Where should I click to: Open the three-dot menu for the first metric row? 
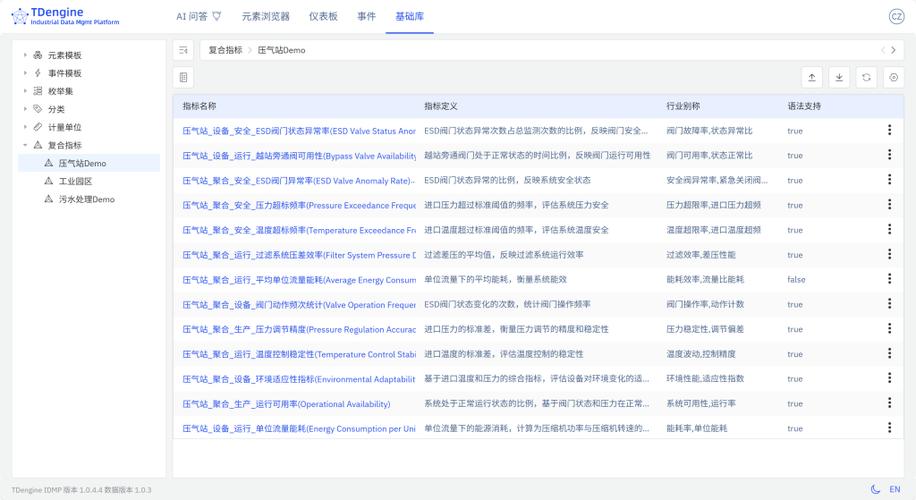[889, 131]
